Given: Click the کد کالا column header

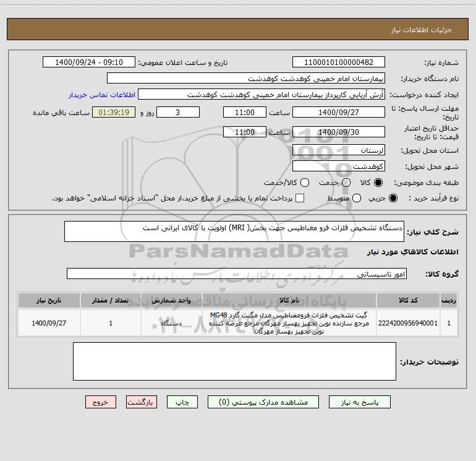Looking at the screenshot, I should pyautogui.click(x=408, y=300).
